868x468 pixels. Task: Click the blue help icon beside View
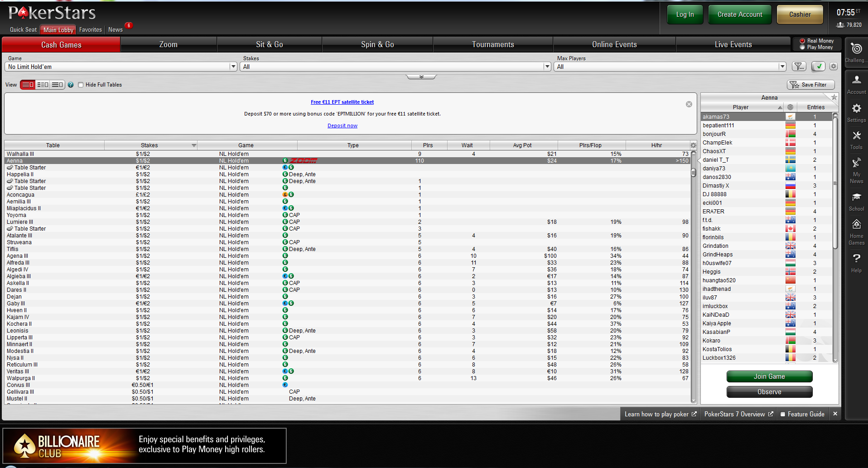click(71, 85)
